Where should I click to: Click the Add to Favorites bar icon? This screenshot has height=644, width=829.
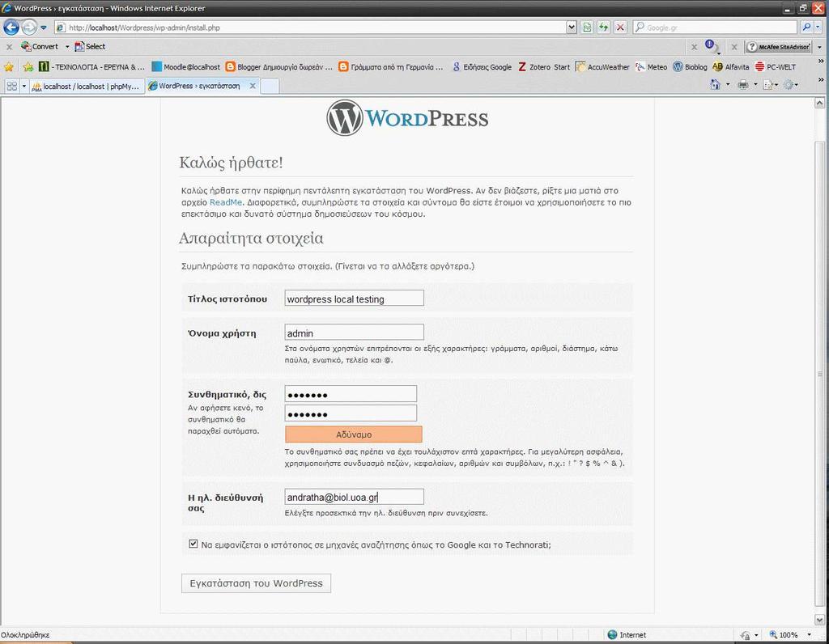pyautogui.click(x=28, y=66)
